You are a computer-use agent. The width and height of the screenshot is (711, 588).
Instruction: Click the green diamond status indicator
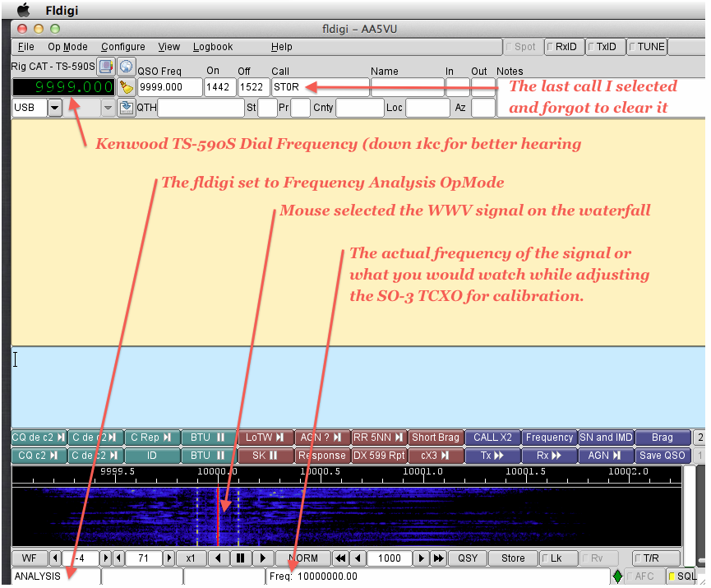tap(617, 576)
